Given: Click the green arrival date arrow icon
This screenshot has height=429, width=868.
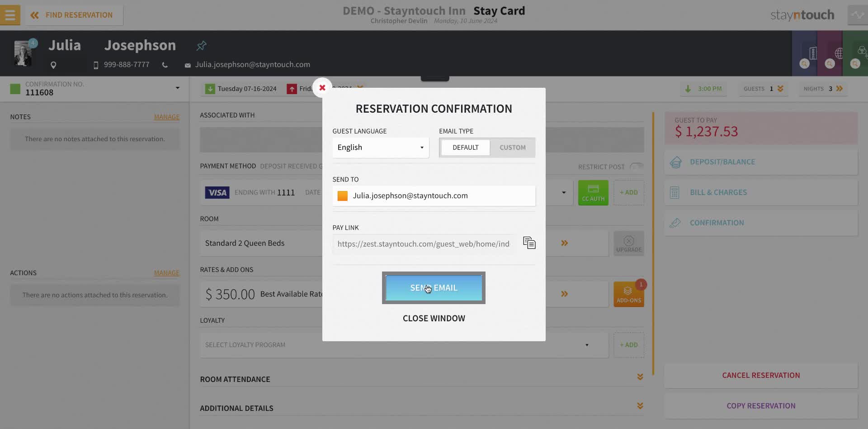Looking at the screenshot, I should (210, 89).
